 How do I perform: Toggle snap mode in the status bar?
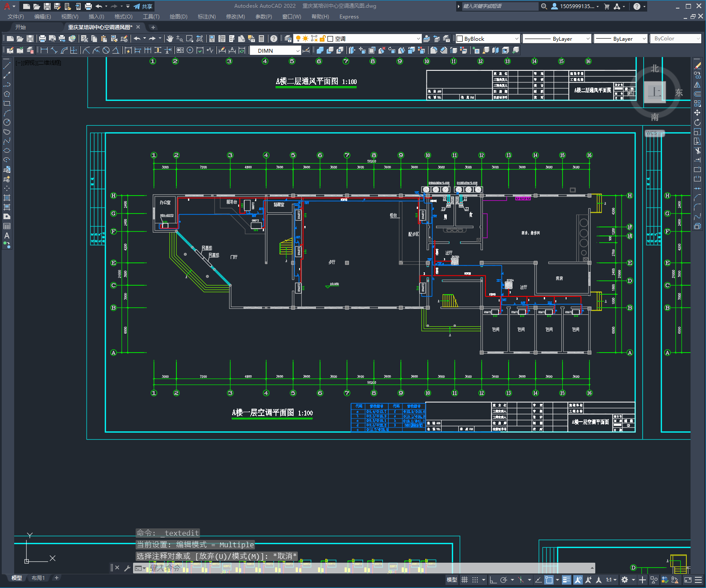[475, 580]
